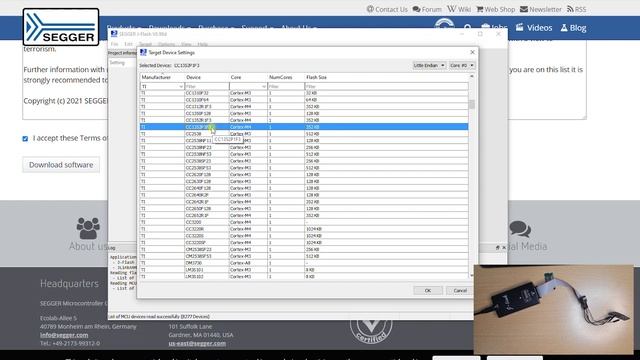Screen dimensions: 640x360
Task: Open the Videos link in blue navbar
Action: [534, 28]
